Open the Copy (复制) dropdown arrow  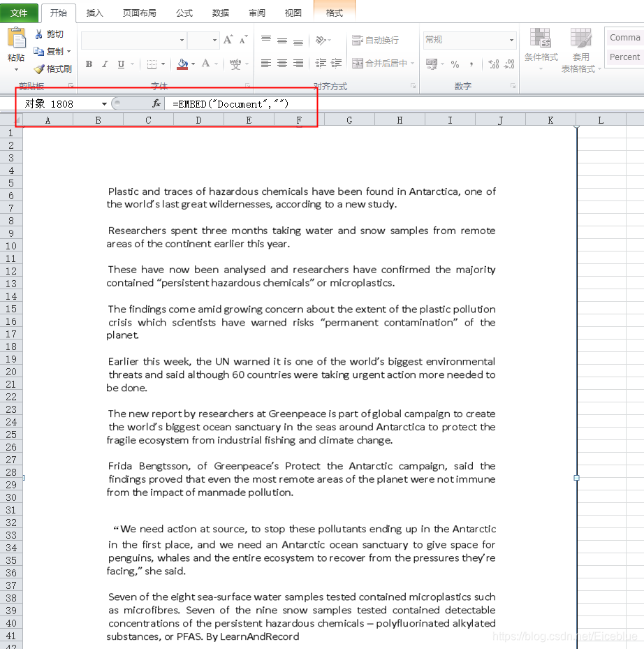[x=69, y=51]
